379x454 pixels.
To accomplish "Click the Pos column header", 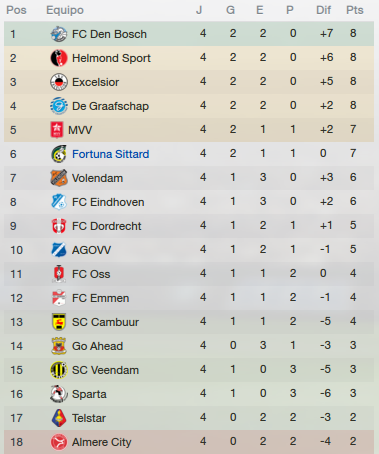I will click(x=16, y=10).
